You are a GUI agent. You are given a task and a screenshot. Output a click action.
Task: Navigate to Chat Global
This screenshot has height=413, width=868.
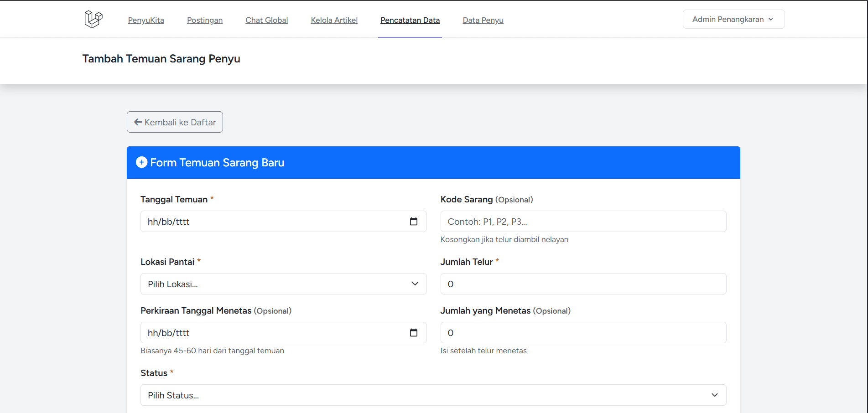[x=266, y=20]
